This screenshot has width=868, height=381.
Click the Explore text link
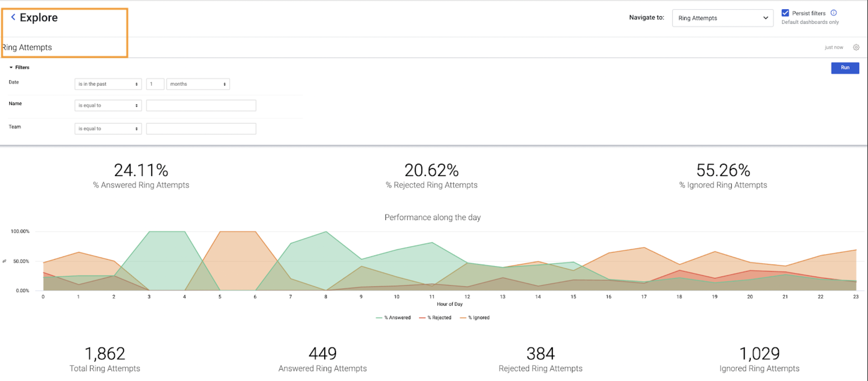[x=39, y=17]
